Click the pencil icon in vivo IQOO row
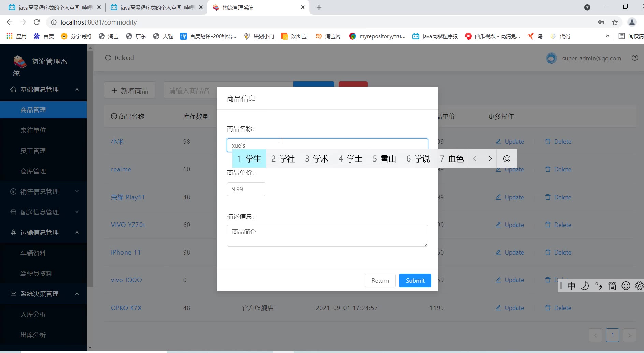 pyautogui.click(x=498, y=280)
